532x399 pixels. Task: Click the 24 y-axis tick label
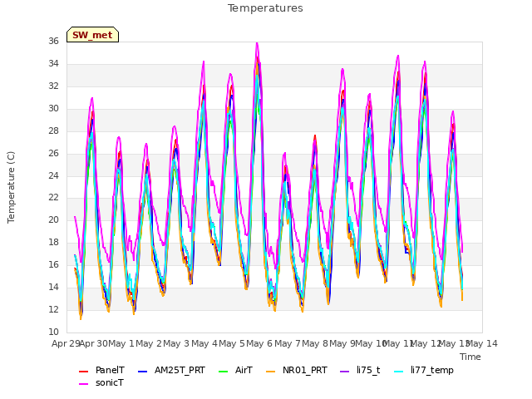(x=53, y=175)
